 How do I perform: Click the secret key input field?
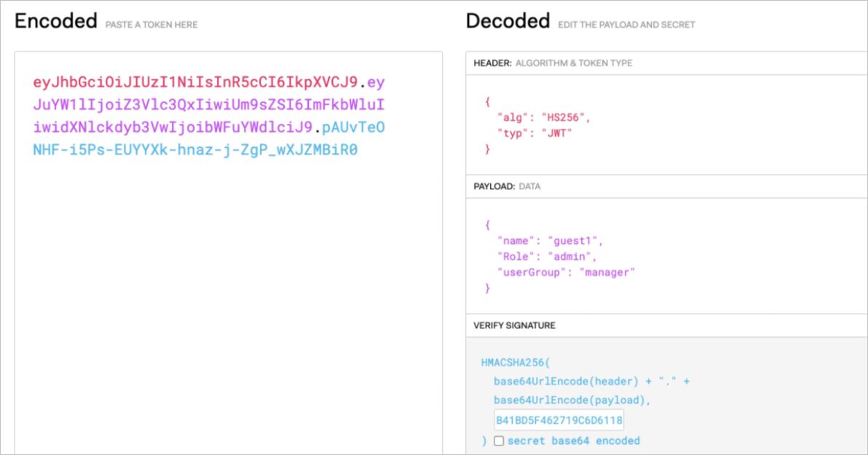click(559, 421)
